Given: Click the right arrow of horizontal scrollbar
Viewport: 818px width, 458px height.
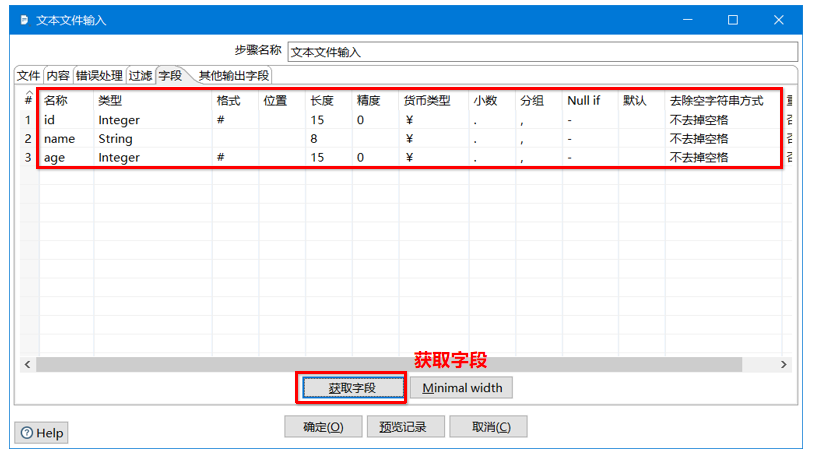Looking at the screenshot, I should pyautogui.click(x=784, y=365).
